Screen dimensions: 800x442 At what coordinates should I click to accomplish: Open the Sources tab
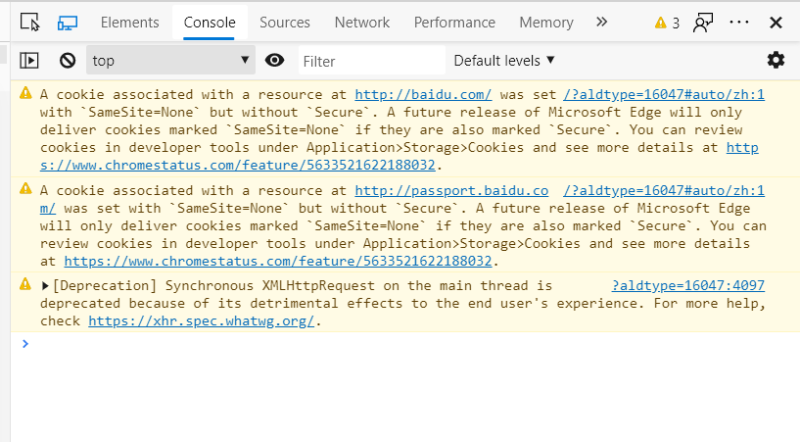(285, 22)
